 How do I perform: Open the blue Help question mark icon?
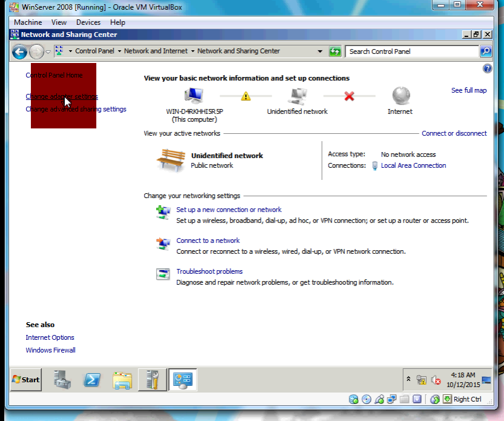click(x=487, y=68)
